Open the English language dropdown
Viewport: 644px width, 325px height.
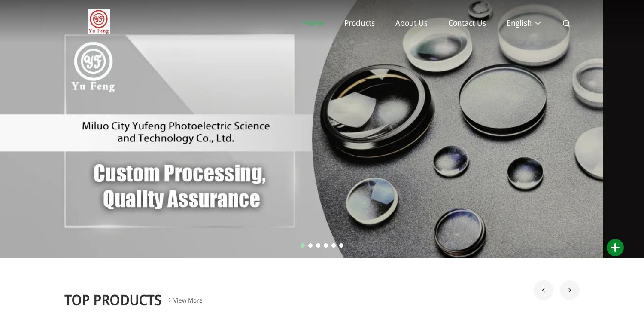pyautogui.click(x=519, y=23)
